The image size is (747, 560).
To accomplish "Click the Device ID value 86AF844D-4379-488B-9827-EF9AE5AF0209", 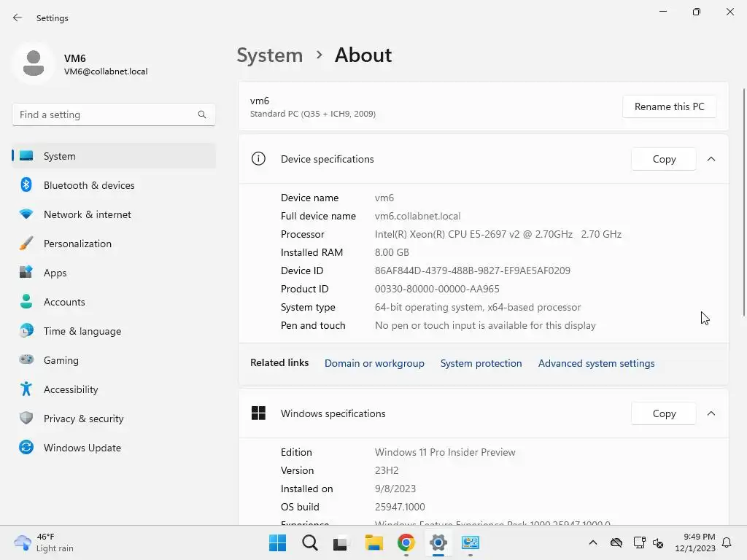I will click(473, 271).
